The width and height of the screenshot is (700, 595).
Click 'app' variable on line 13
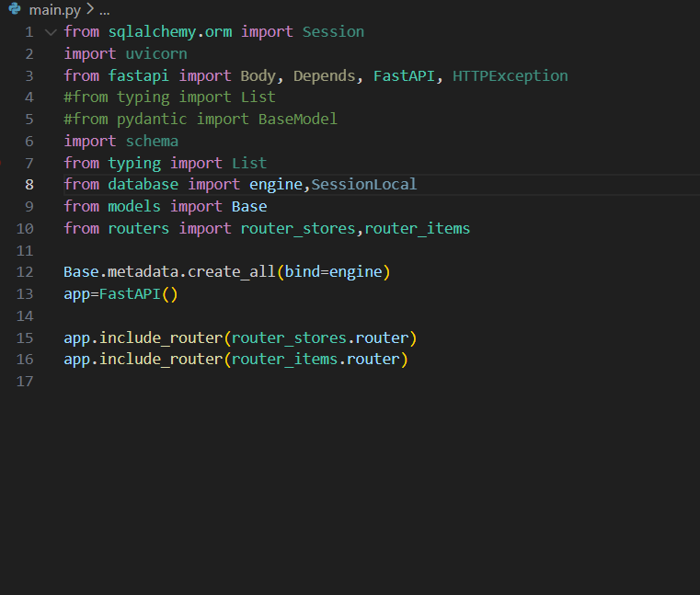point(76,294)
